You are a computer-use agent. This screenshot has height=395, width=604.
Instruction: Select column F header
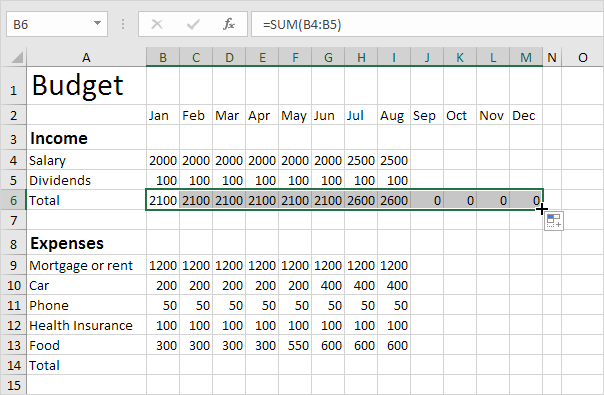pyautogui.click(x=295, y=57)
